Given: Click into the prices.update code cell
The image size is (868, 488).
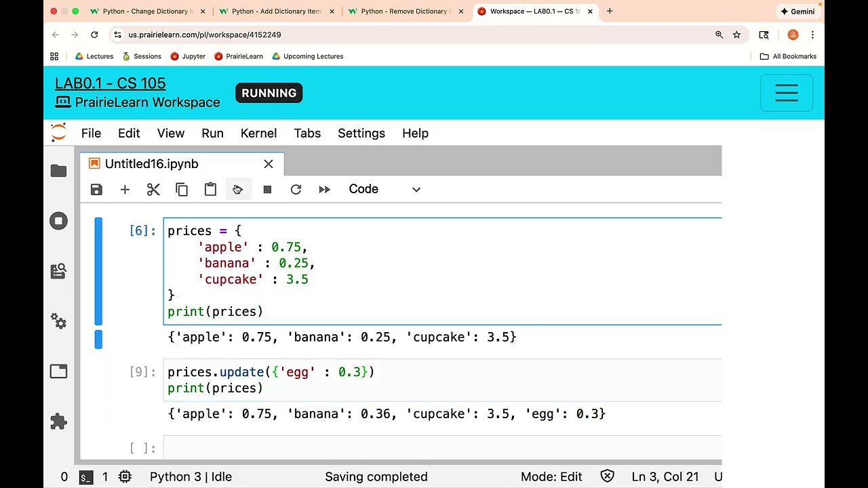Looking at the screenshot, I should (443, 380).
